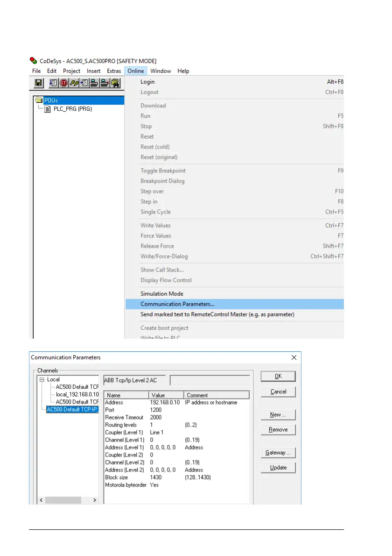
Task: Open the Edit menu
Action: pyautogui.click(x=52, y=71)
